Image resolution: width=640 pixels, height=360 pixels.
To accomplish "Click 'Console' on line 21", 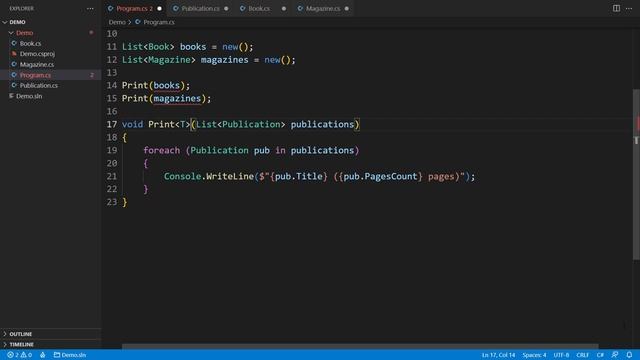I will coord(182,176).
